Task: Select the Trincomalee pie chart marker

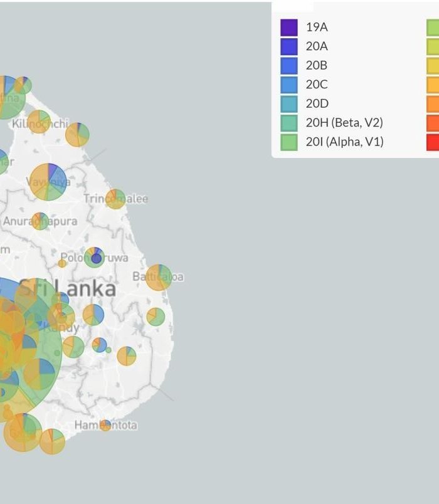Action: pyautogui.click(x=115, y=199)
